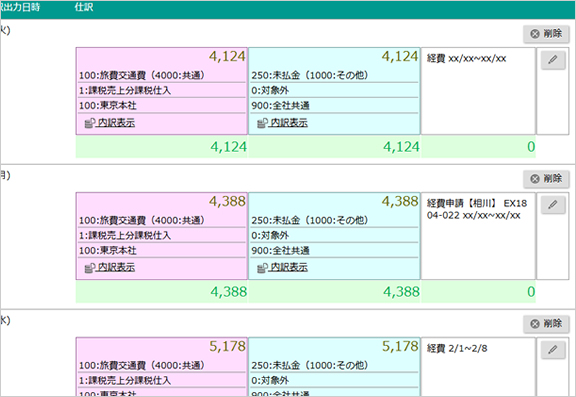Select 250:未払金 in 5,178 entry
Screen dimensions: 576x397
coord(310,365)
